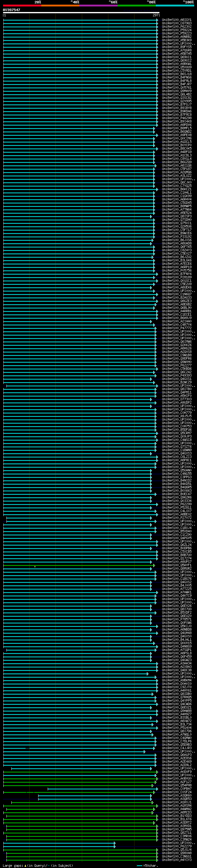Screen dimensions: 197x868
Task: Click UniRef100_A0D0F9 label
Action: click(176, 772)
